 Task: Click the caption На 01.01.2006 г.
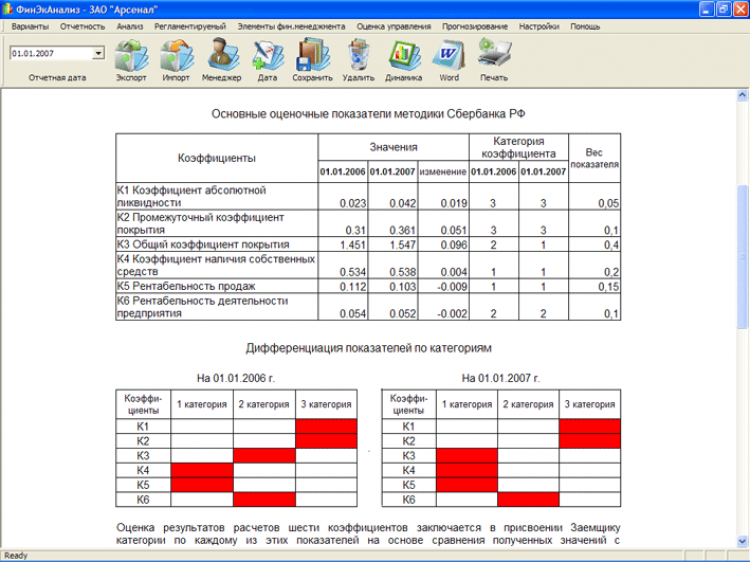click(x=236, y=378)
